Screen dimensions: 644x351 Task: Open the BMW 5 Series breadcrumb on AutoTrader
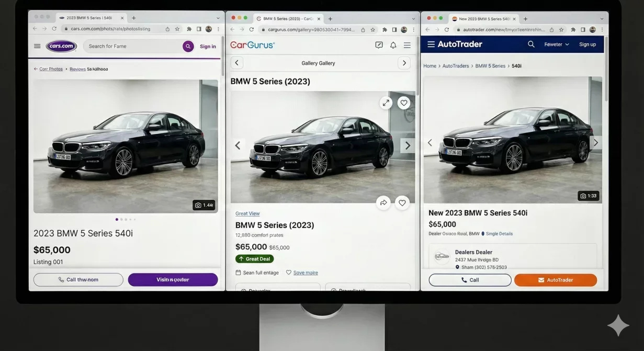490,66
